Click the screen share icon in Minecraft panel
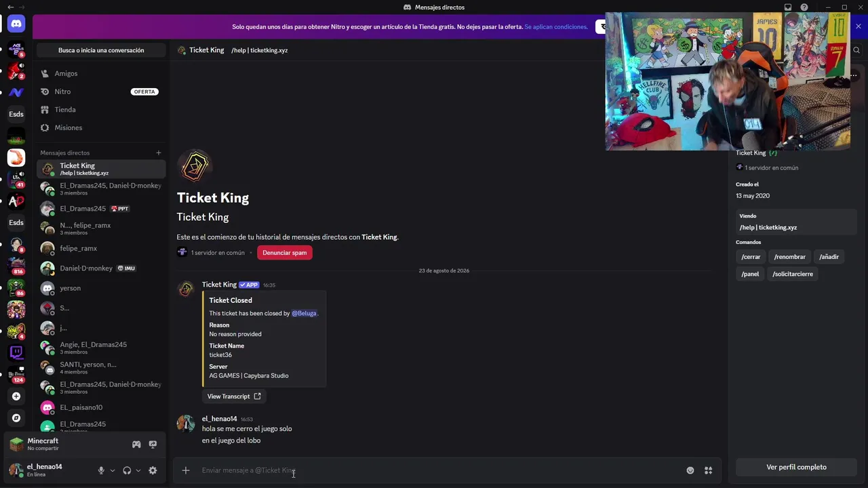Image resolution: width=868 pixels, height=488 pixels. click(153, 445)
